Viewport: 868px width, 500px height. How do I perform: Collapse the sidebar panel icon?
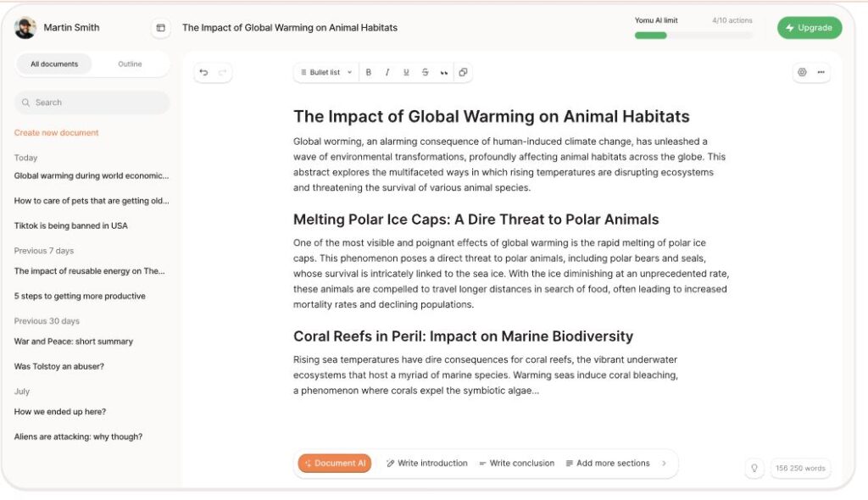coord(160,28)
